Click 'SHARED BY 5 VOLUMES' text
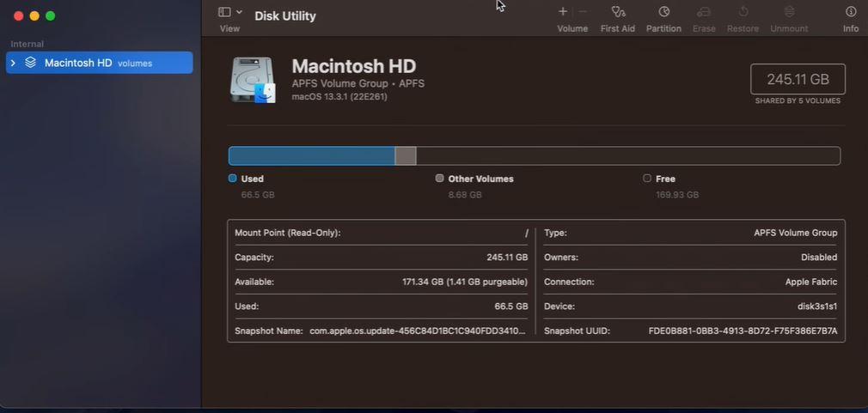Viewport: 868px width, 413px height. tap(798, 101)
